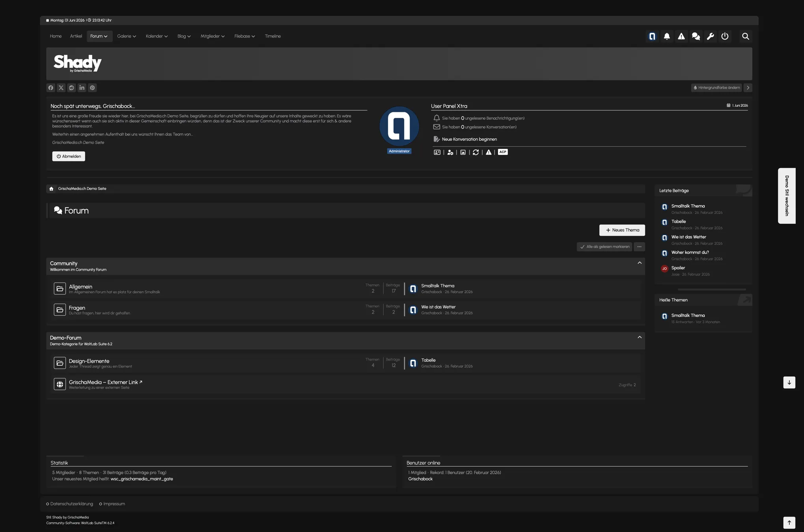Open Impressum footer link
804x532 pixels.
(x=114, y=504)
